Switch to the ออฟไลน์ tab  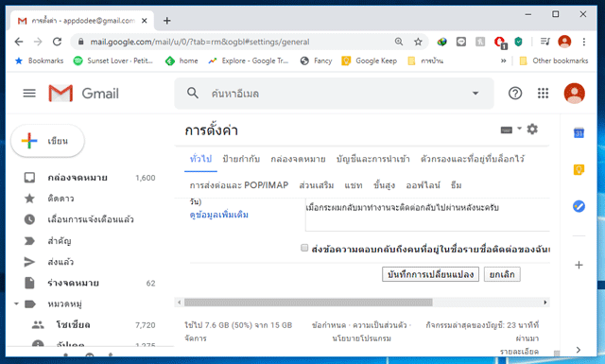pos(423,185)
